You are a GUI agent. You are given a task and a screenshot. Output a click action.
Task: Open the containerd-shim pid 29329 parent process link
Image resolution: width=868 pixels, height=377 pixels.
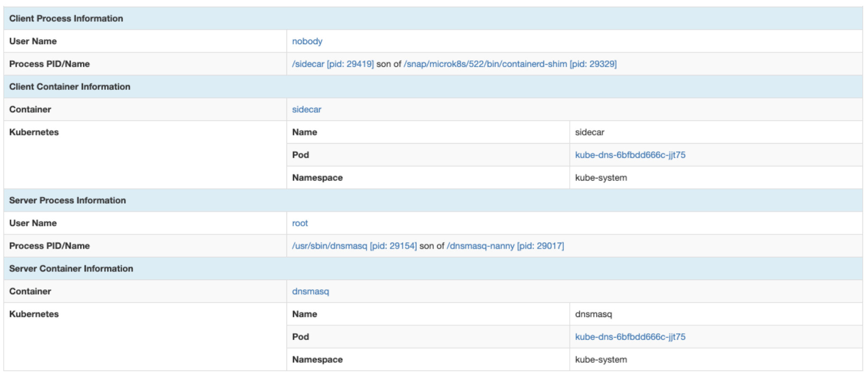(x=510, y=64)
